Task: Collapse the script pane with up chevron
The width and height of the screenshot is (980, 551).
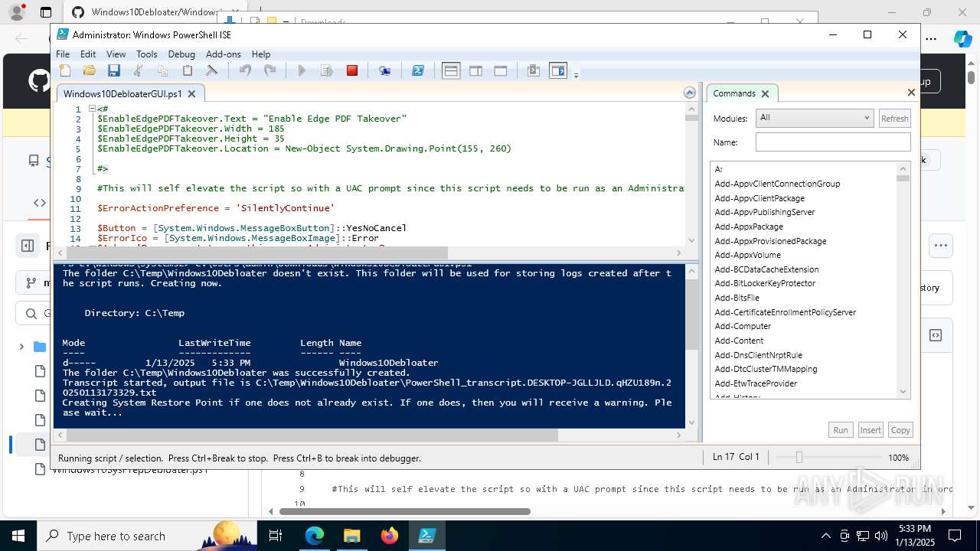Action: click(x=690, y=93)
